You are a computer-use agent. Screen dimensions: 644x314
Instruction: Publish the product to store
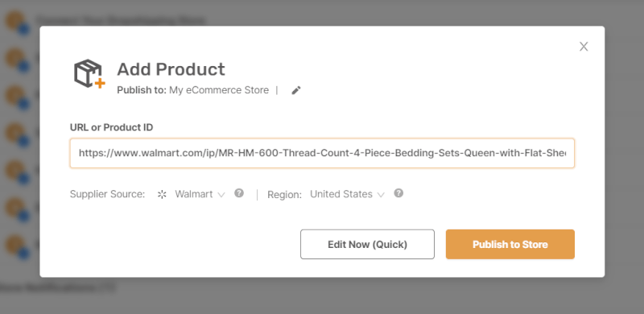point(510,244)
